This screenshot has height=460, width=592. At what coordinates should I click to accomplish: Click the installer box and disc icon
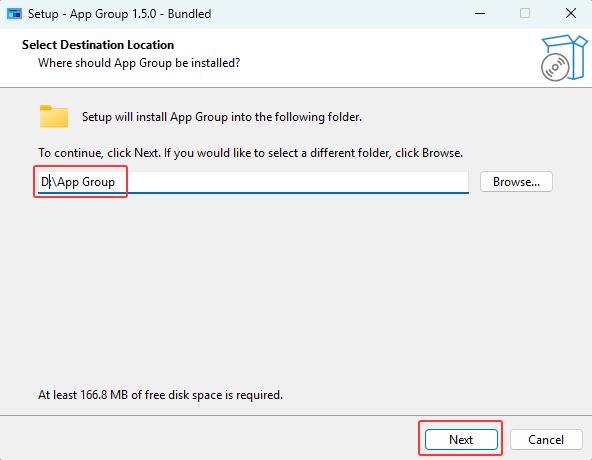(x=564, y=58)
